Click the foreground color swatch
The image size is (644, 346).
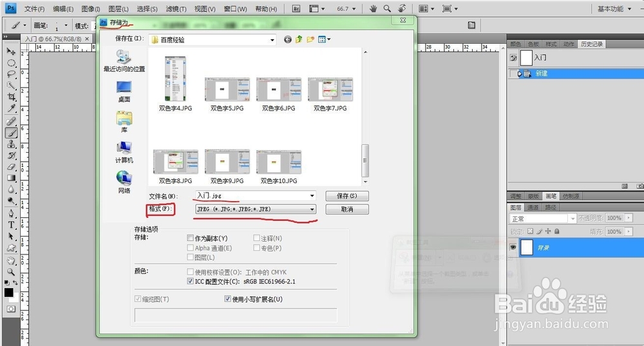8,292
